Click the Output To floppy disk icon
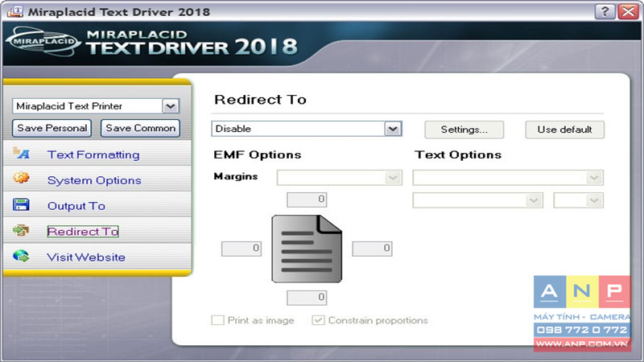Screen dimensions: 644x362 pyautogui.click(x=21, y=204)
